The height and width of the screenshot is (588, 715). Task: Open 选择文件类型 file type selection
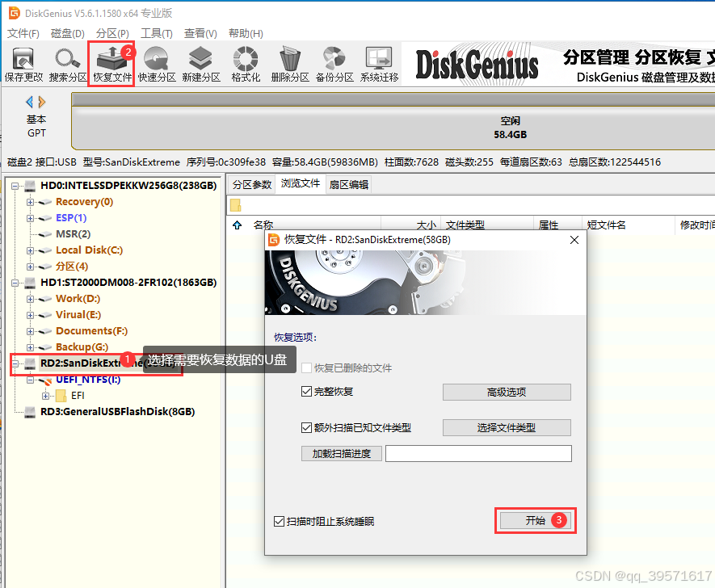tap(507, 428)
